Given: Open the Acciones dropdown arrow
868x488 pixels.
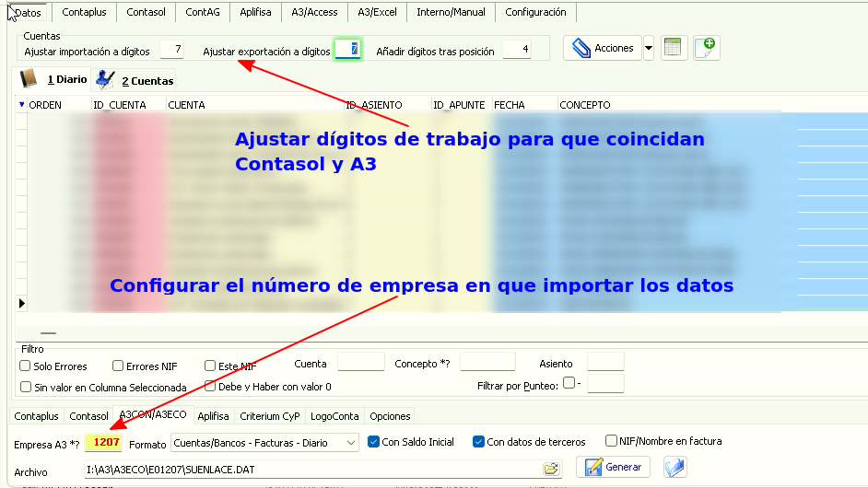Looking at the screenshot, I should [x=649, y=48].
